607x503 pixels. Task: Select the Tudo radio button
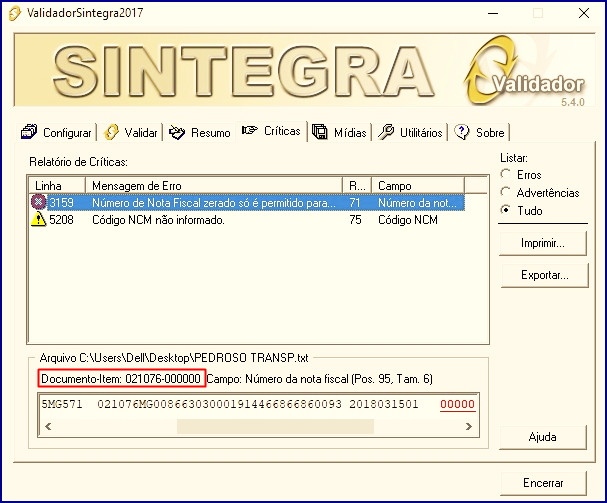click(505, 210)
